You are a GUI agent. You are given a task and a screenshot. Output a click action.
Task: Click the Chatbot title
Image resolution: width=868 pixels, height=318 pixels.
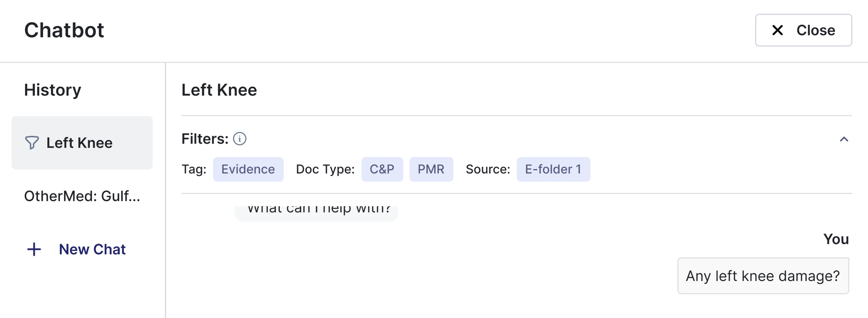pos(64,30)
